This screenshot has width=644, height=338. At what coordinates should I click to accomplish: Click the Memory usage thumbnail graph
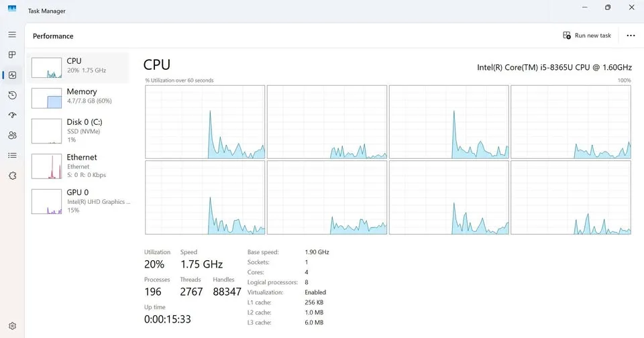46,98
